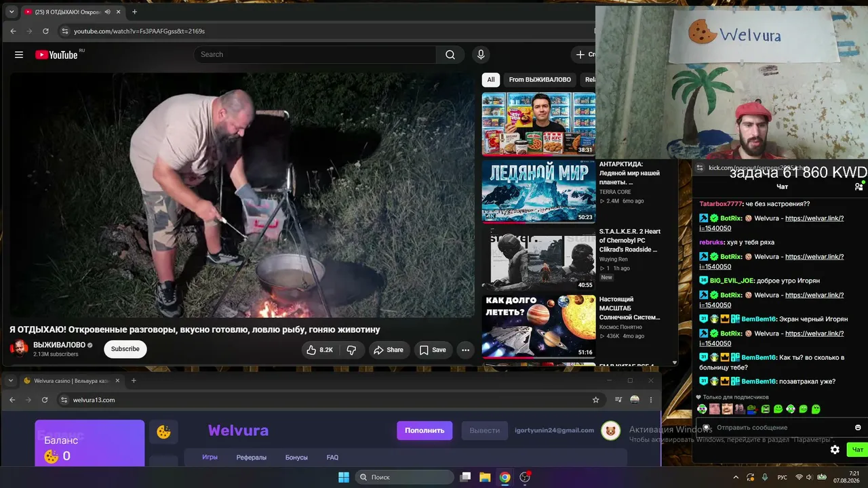Viewport: 868px width, 488px height.
Task: Click the YouTube video player
Action: (x=242, y=195)
